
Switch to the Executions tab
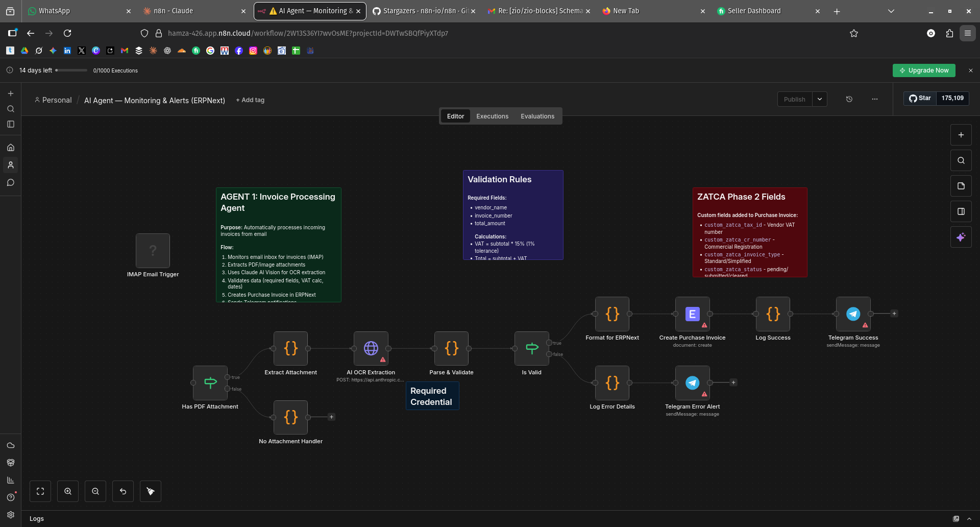(492, 116)
